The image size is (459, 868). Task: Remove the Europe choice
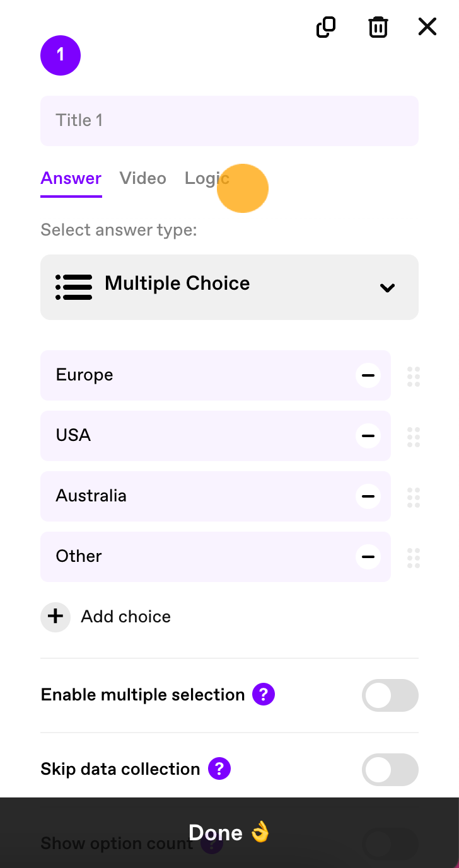coord(368,375)
